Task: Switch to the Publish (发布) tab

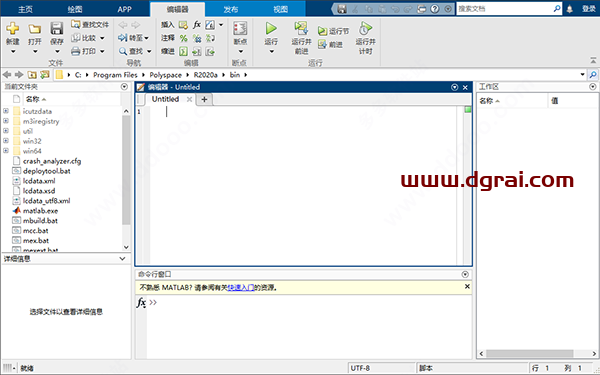Action: 230,9
